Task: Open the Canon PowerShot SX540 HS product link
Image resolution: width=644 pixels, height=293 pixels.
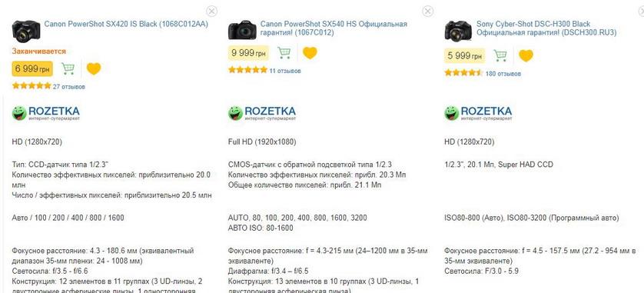Action: coord(334,28)
